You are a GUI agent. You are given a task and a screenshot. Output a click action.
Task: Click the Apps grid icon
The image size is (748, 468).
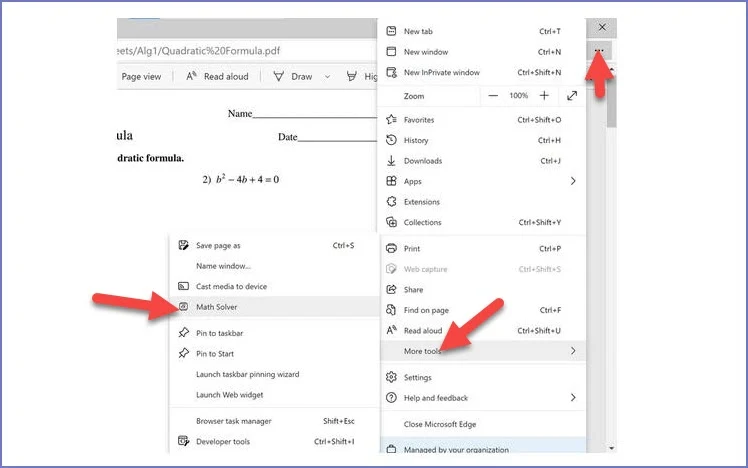(391, 181)
